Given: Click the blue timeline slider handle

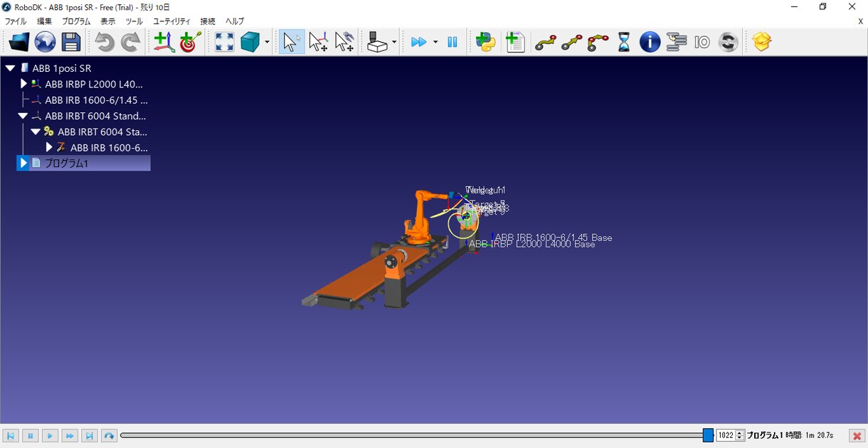Looking at the screenshot, I should 708,435.
